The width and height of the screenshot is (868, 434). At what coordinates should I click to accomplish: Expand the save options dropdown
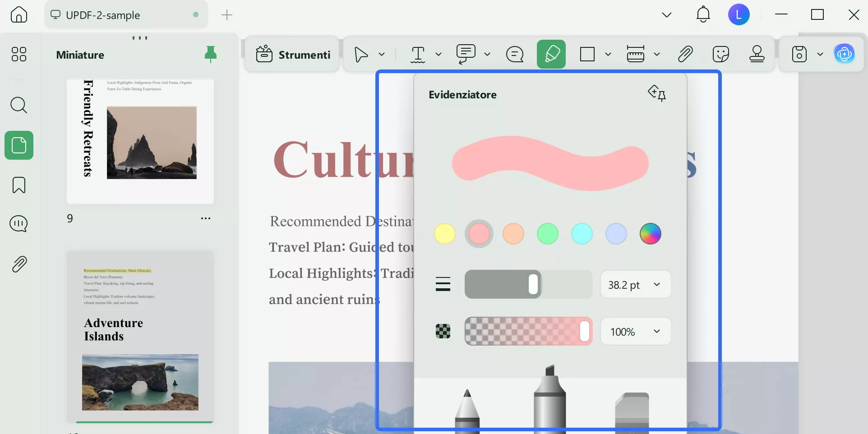[x=820, y=55]
